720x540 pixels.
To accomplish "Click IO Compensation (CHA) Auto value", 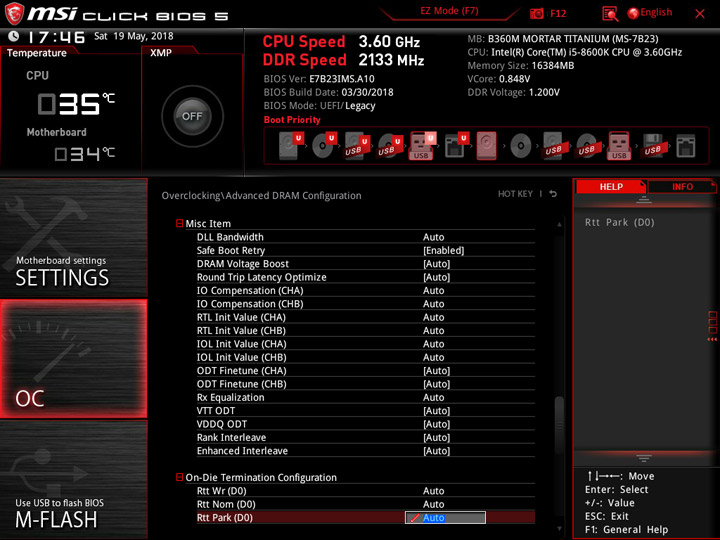I will [x=433, y=291].
